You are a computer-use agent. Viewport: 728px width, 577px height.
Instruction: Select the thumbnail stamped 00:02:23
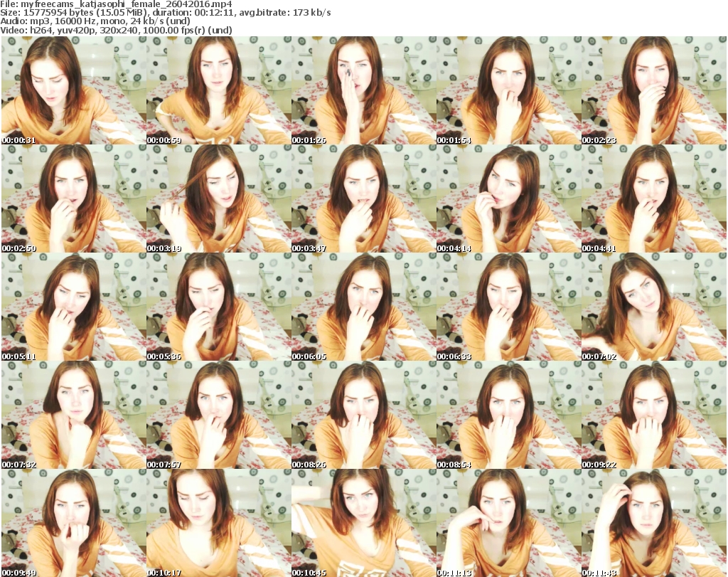[x=654, y=90]
